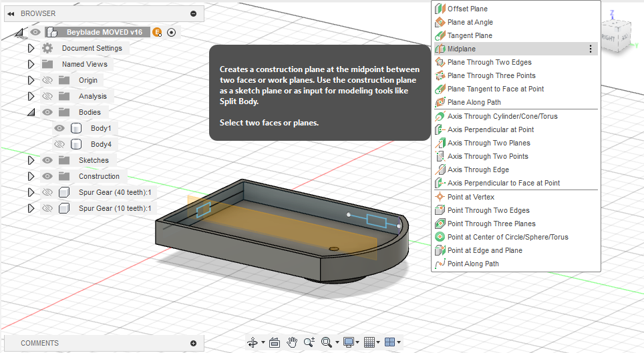Click the Axis Perpendicular to Face at Point icon
The width and height of the screenshot is (644, 353).
[440, 183]
